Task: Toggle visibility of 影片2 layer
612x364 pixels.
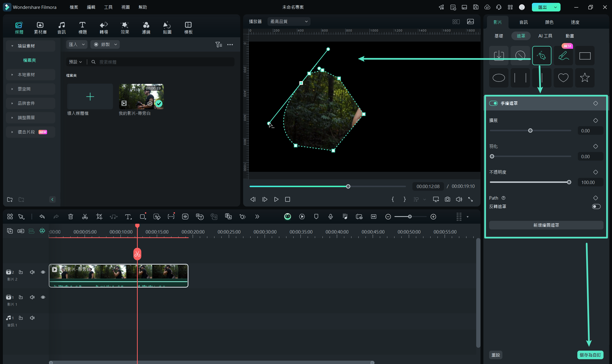Action: pyautogui.click(x=43, y=272)
